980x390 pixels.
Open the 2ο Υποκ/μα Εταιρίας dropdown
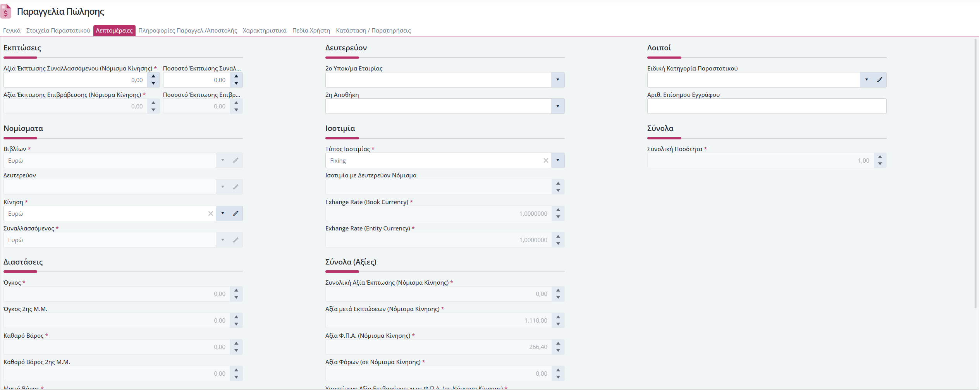click(x=558, y=80)
